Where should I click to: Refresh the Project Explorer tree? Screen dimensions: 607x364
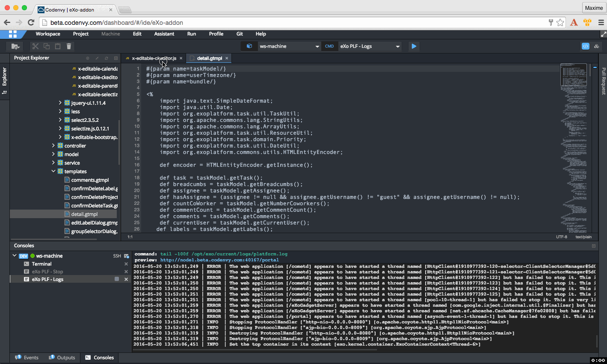click(107, 58)
